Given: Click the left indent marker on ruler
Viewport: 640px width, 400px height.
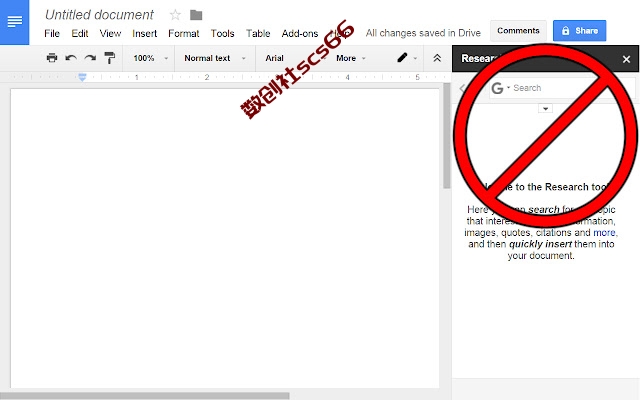Looking at the screenshot, I should click(82, 77).
